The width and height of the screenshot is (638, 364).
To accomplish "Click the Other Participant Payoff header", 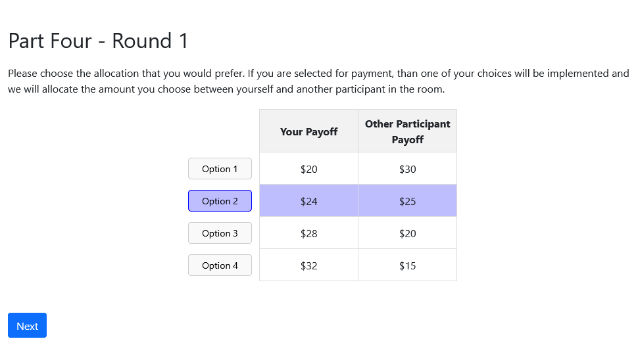I will [407, 131].
